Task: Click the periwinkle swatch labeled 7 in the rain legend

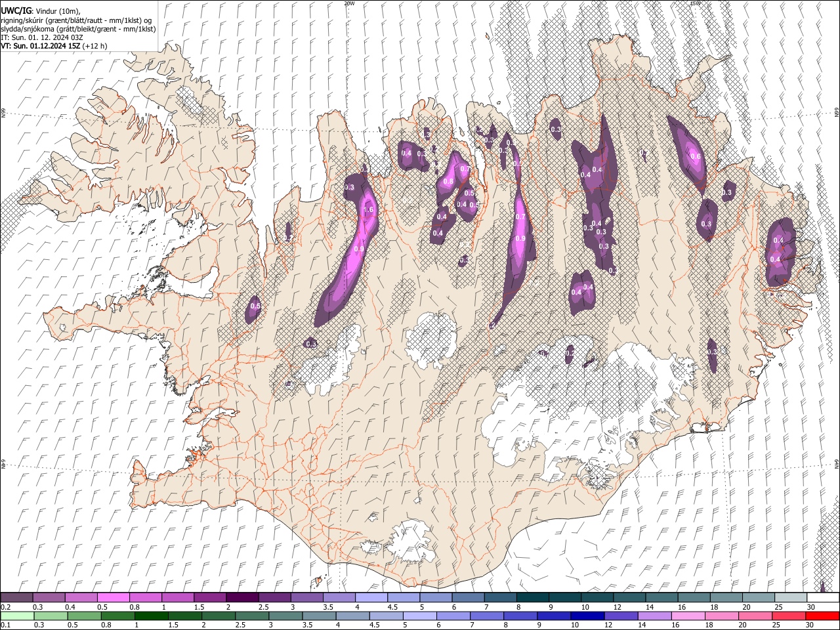Action: tap(487, 616)
